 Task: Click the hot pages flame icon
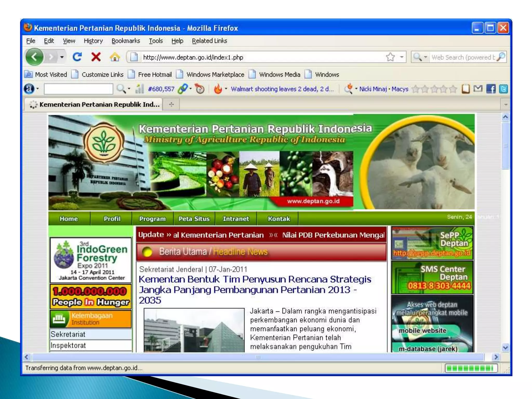(x=218, y=89)
